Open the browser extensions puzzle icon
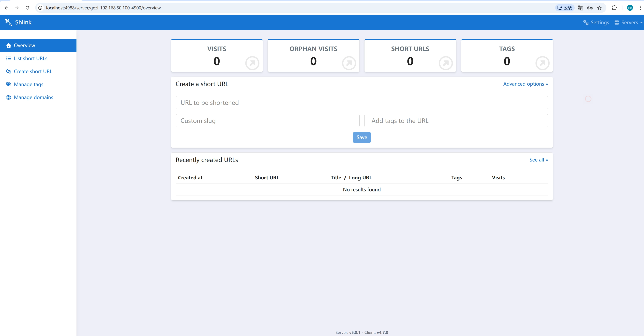 pos(614,8)
